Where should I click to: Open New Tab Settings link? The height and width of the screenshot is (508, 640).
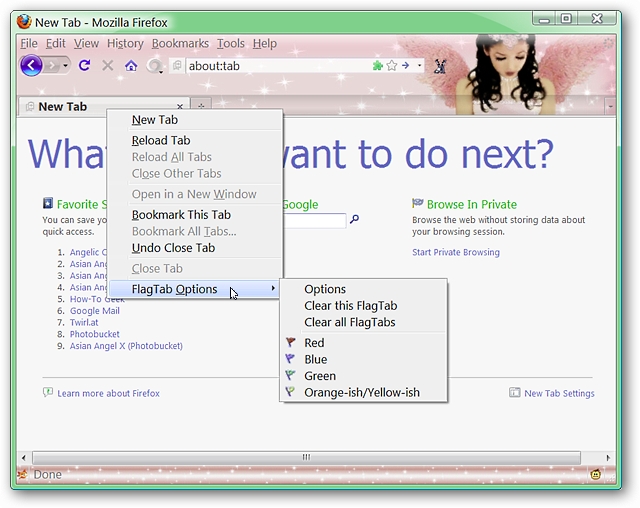tap(559, 394)
